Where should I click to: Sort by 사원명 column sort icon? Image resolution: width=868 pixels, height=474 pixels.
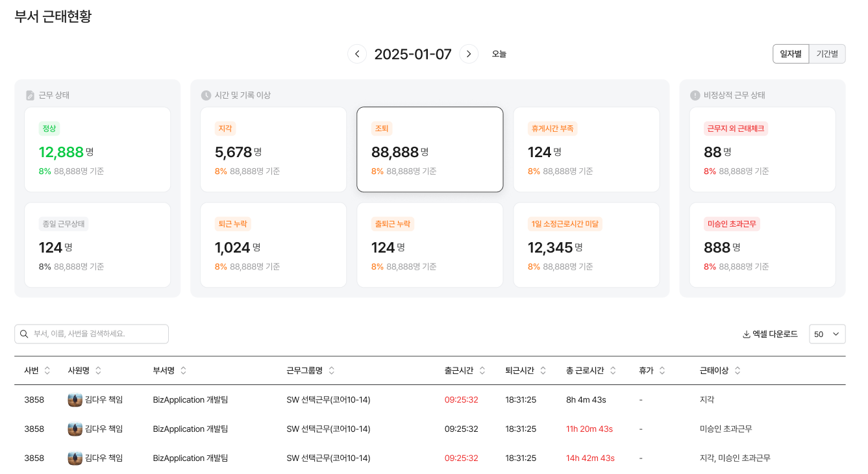pos(98,371)
